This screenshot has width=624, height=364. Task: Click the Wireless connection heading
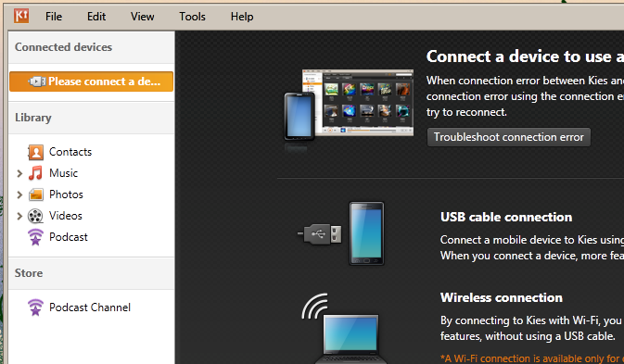click(x=502, y=297)
